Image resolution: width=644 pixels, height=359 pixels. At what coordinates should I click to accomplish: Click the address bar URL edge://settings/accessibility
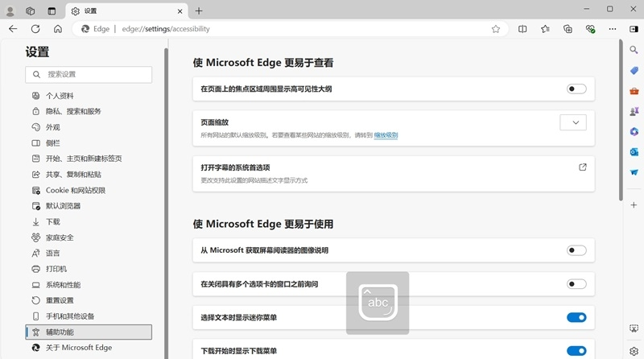(x=166, y=29)
